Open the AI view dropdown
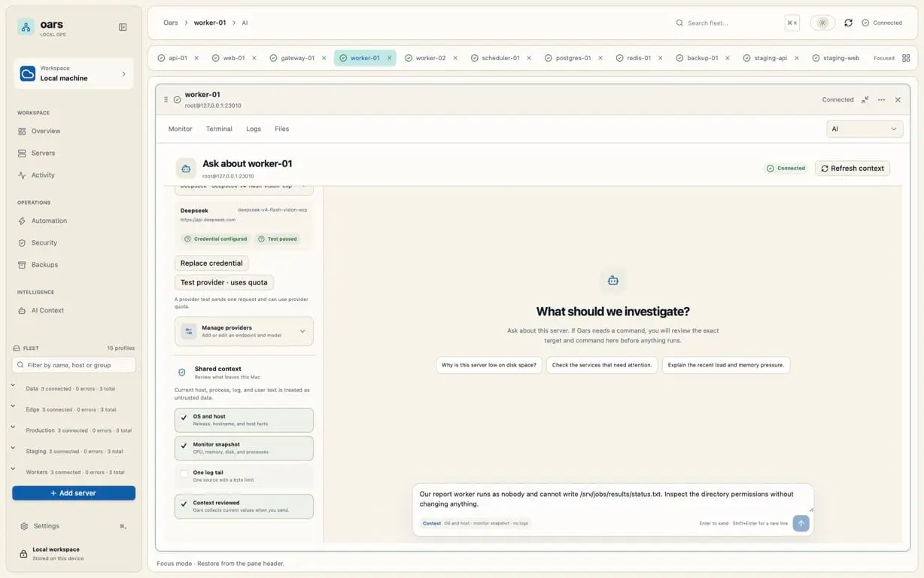 (x=865, y=129)
